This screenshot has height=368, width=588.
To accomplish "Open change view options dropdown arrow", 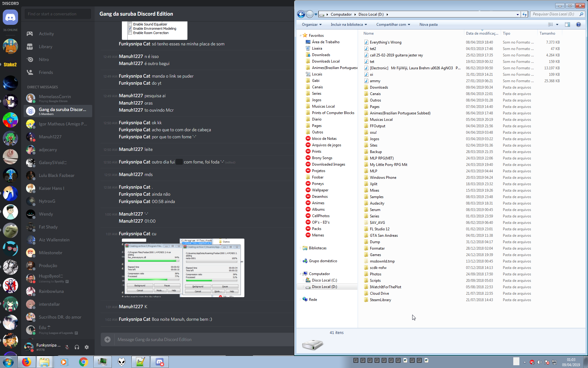I will click(557, 25).
